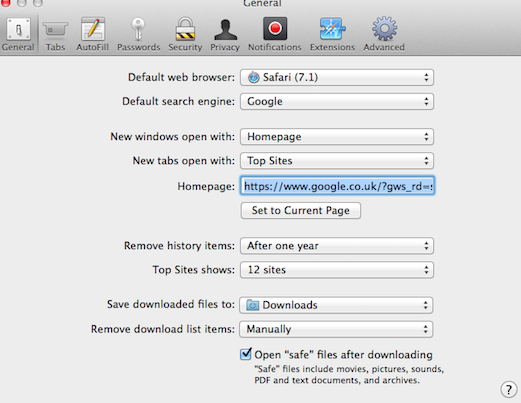Open the Advanced gear icon pane

point(384,35)
